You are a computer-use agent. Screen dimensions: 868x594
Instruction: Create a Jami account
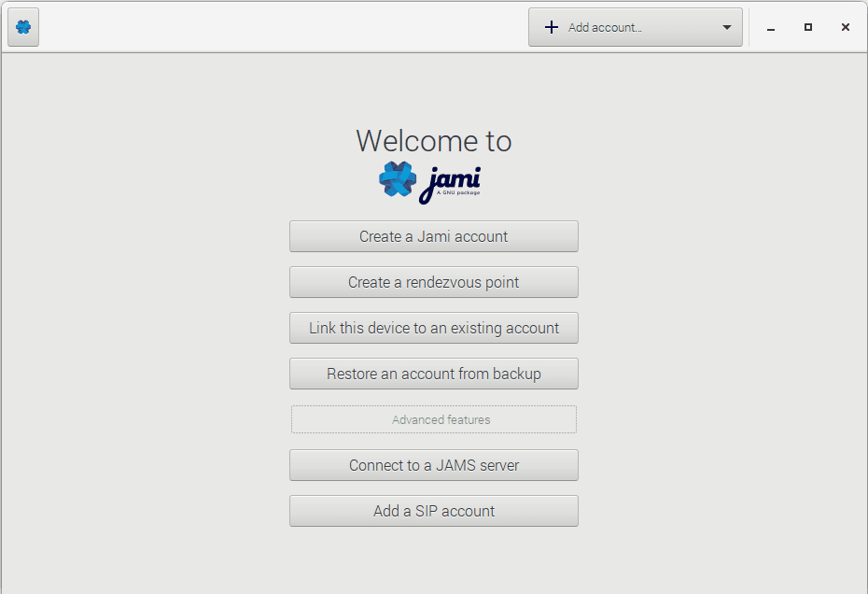[x=433, y=236]
